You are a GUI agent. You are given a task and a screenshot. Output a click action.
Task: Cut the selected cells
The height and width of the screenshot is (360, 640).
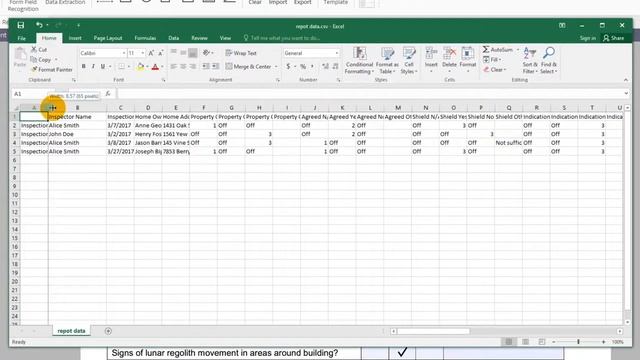[39, 49]
